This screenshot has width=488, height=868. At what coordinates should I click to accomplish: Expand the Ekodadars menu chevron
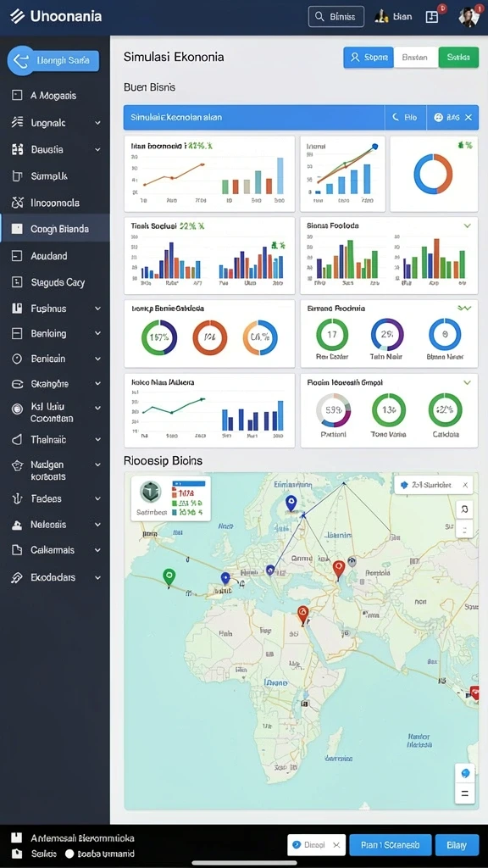tap(97, 577)
